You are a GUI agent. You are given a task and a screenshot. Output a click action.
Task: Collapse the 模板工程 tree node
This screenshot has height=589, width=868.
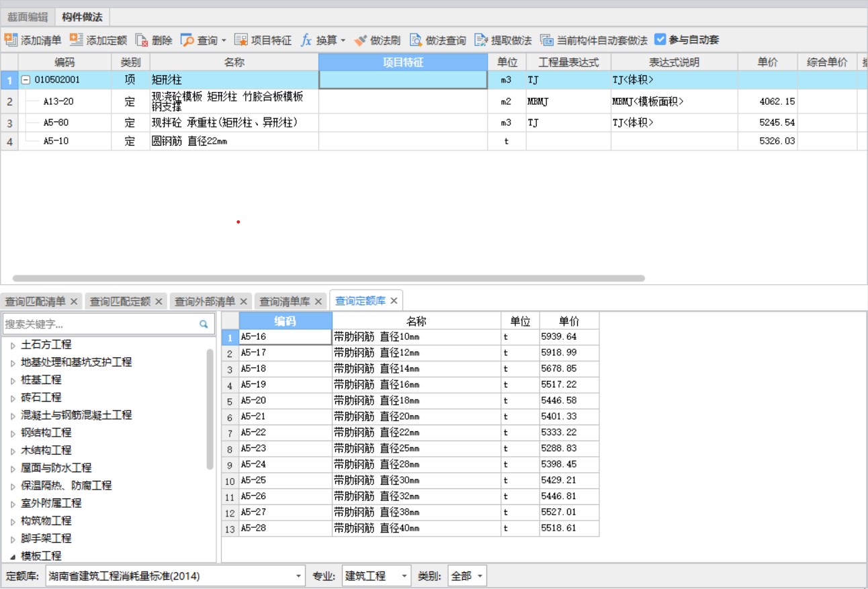click(x=13, y=556)
